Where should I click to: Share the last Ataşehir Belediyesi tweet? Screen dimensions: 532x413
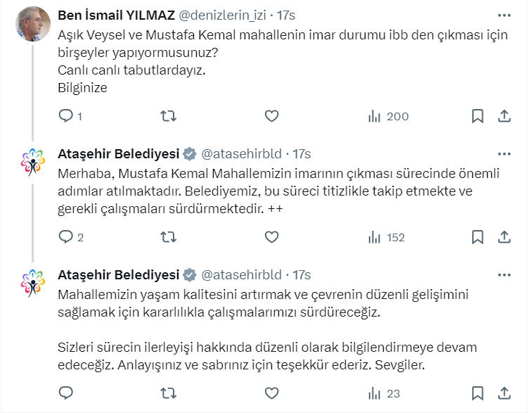504,393
